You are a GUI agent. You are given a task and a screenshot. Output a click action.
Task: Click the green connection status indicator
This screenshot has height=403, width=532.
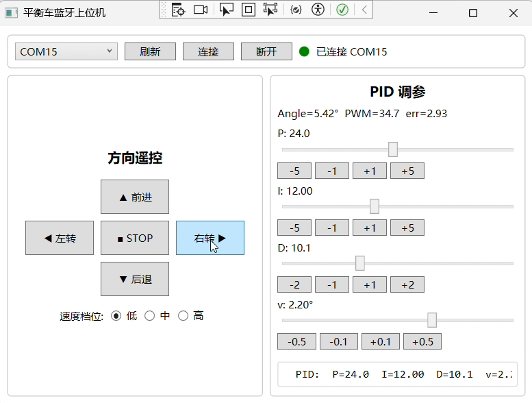(304, 51)
